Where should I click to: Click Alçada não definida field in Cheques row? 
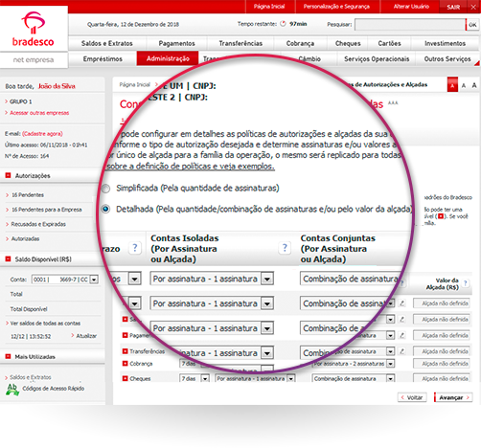[442, 378]
